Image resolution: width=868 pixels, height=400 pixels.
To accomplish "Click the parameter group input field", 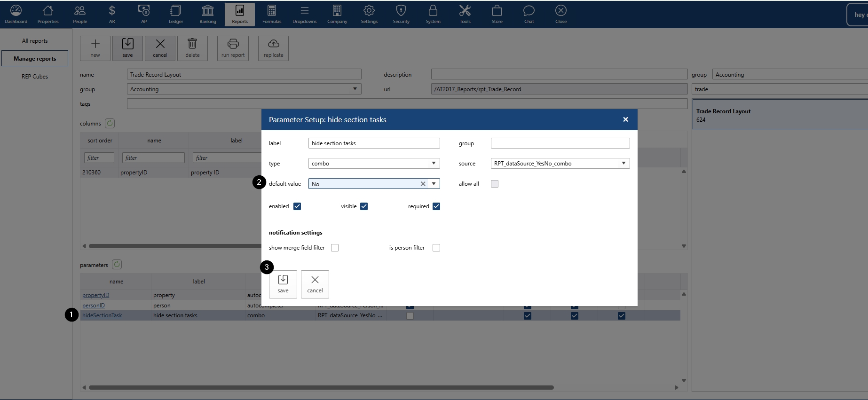I will point(560,143).
